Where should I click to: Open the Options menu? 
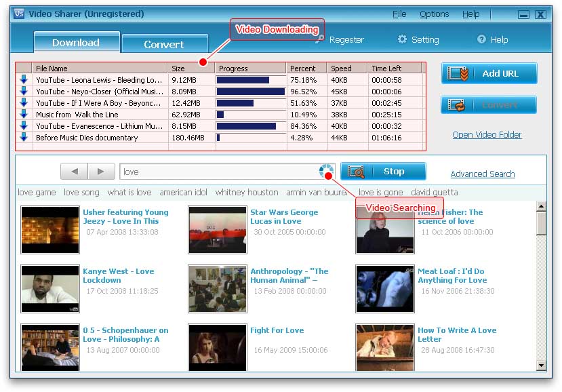click(434, 14)
